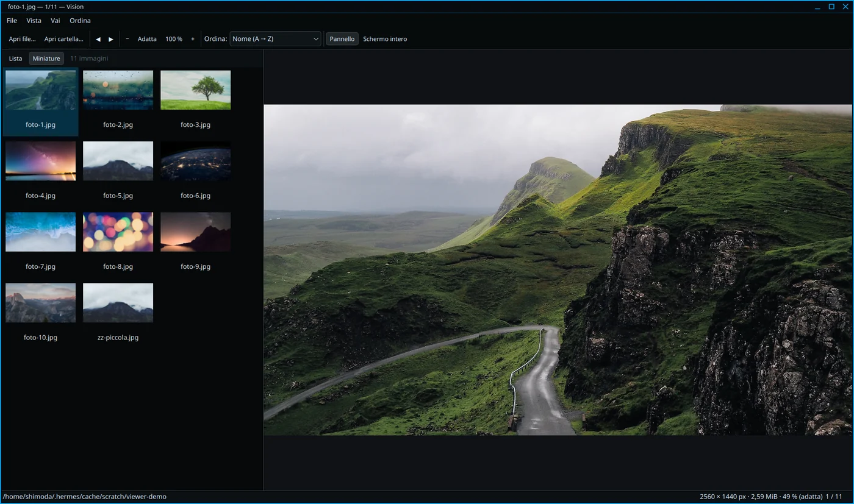Close the Vision window
This screenshot has height=504, width=854.
[x=844, y=7]
